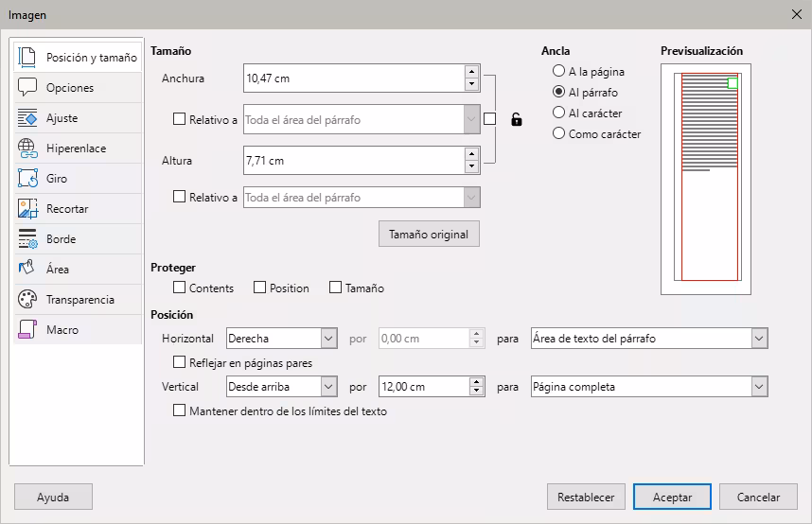The height and width of the screenshot is (524, 812).
Task: Increase the Anchura value with up arrow
Action: 471,72
